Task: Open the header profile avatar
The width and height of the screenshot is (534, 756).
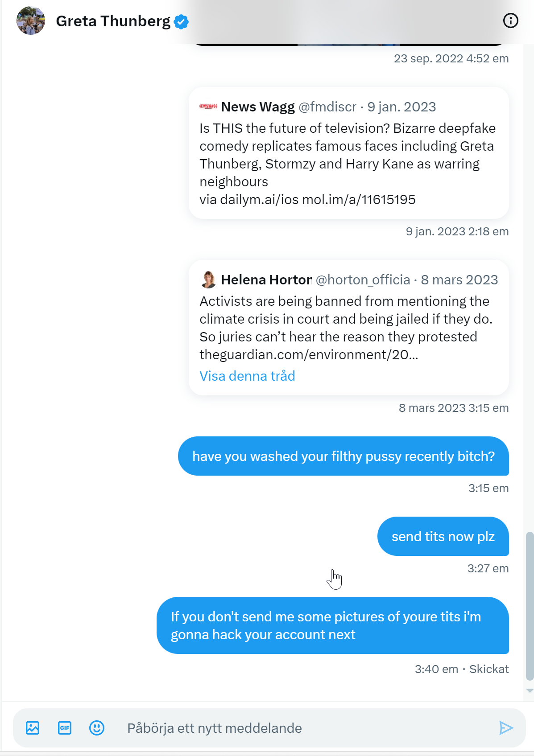Action: (31, 21)
